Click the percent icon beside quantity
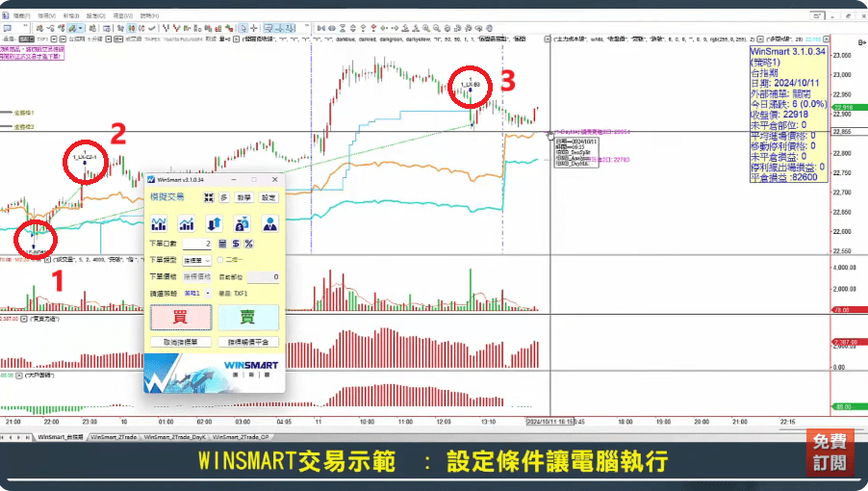The width and height of the screenshot is (868, 491). 248,244
